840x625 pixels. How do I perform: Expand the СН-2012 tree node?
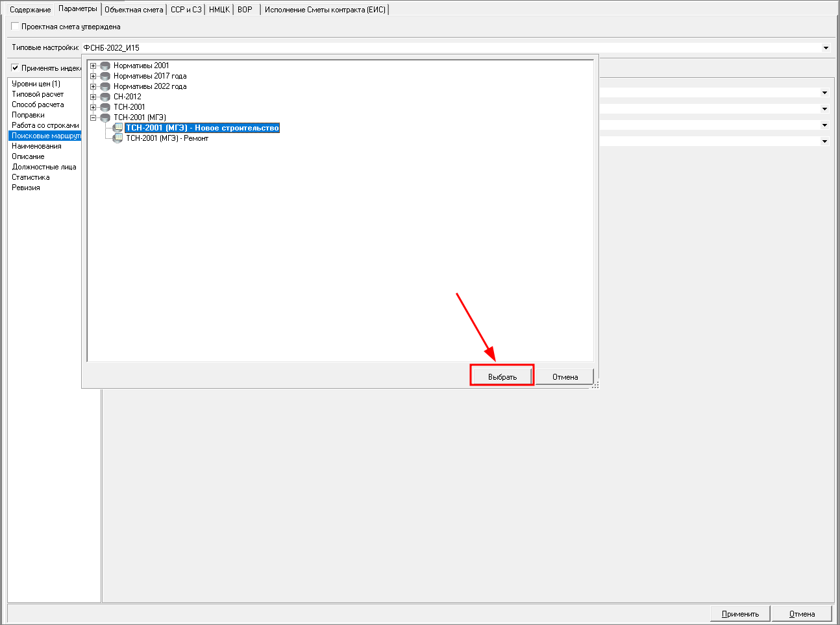coord(93,97)
